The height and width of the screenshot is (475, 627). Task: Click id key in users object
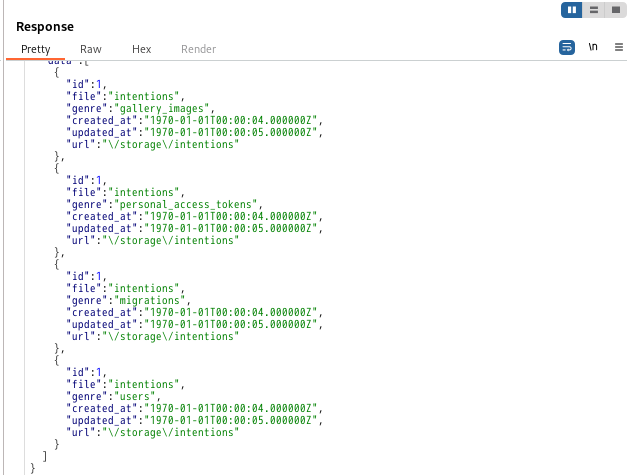78,373
